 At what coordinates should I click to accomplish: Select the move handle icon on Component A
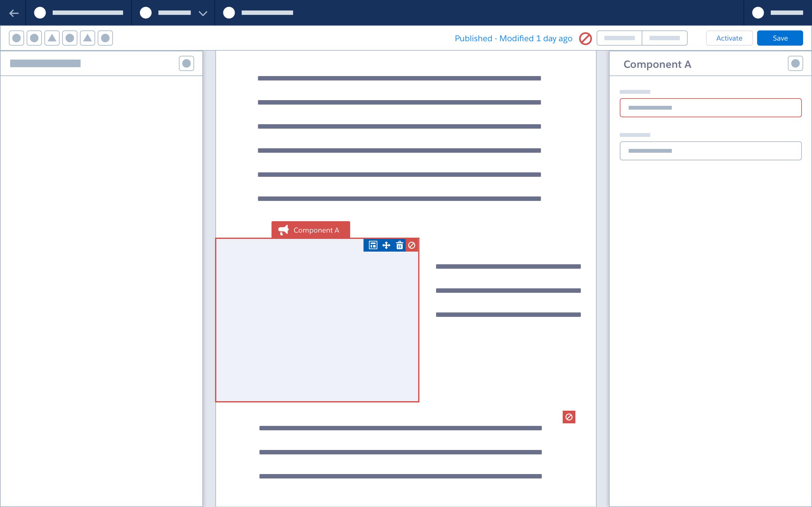tap(386, 245)
